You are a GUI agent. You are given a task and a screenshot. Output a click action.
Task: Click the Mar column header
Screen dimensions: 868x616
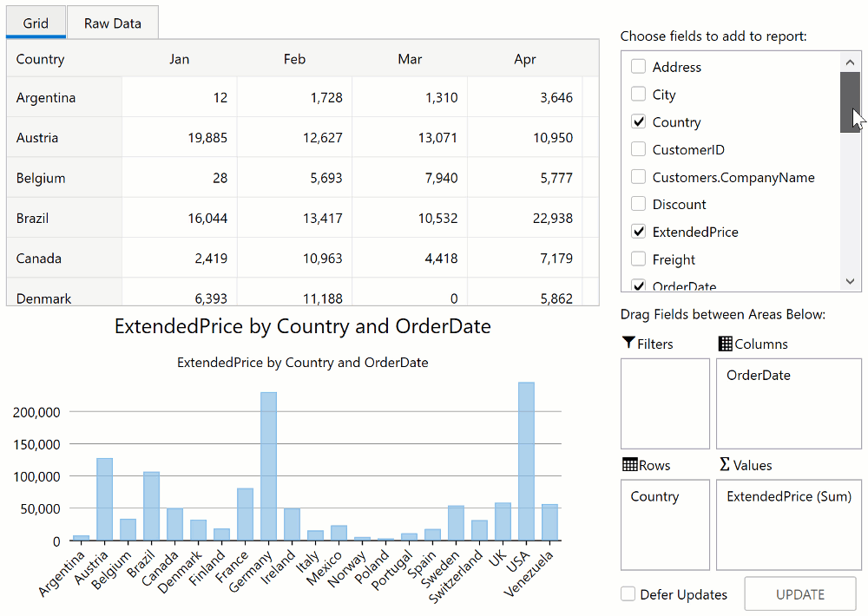tap(410, 59)
